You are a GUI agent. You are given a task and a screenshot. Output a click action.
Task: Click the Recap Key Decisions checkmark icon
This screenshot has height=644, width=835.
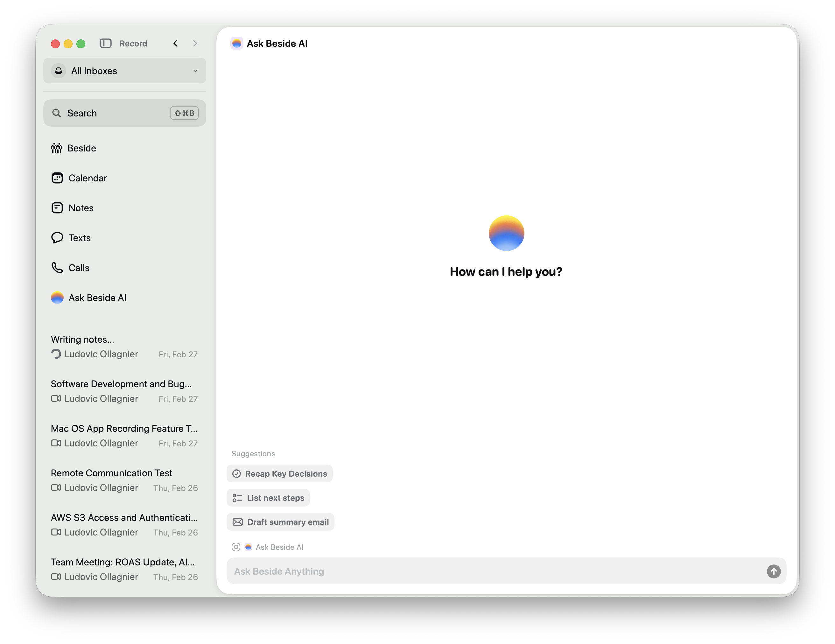pos(237,474)
